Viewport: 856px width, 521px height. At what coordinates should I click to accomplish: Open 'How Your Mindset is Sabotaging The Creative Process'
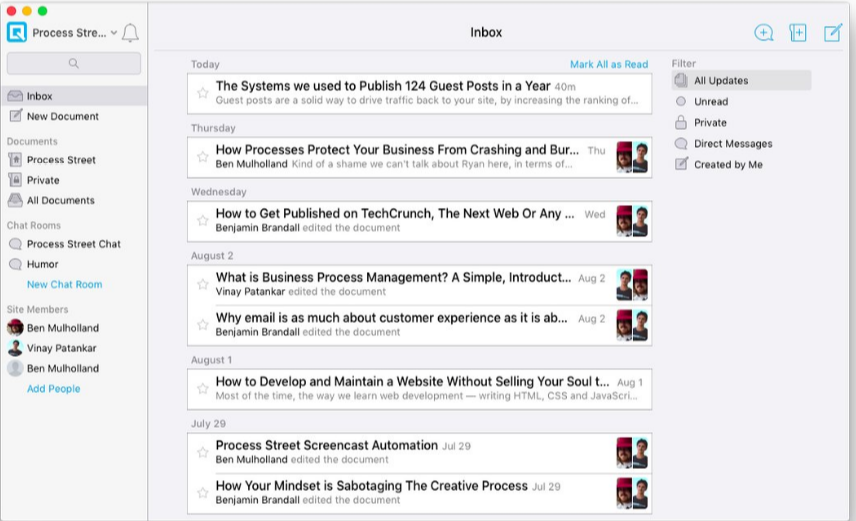coord(419,493)
